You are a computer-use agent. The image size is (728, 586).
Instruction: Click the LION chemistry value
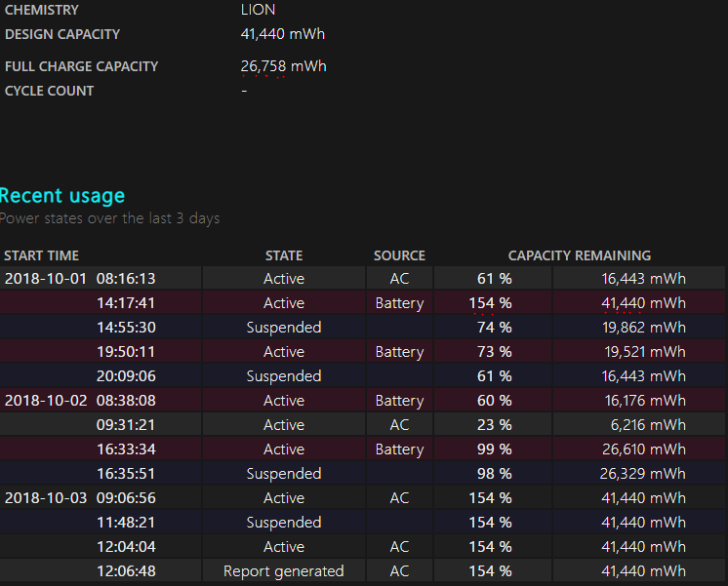click(258, 10)
